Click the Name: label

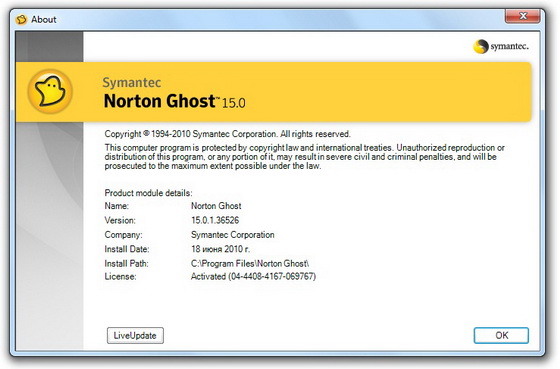[116, 206]
